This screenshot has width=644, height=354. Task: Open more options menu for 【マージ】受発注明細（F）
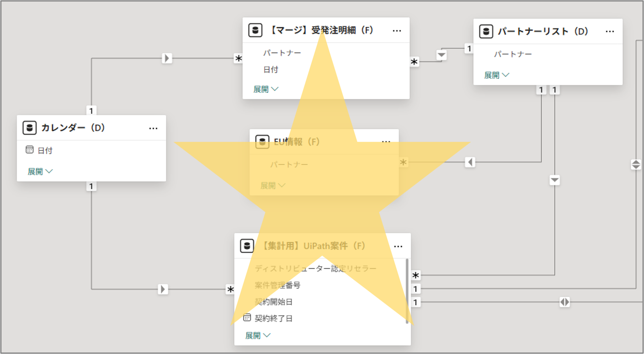tap(397, 30)
